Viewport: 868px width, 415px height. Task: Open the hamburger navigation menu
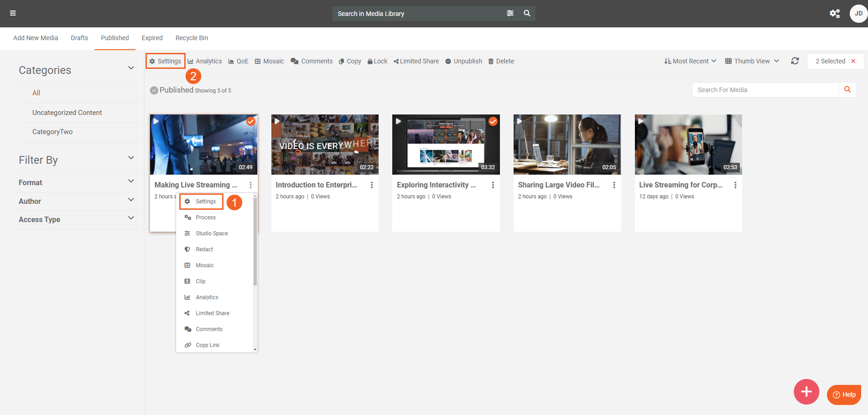(13, 13)
